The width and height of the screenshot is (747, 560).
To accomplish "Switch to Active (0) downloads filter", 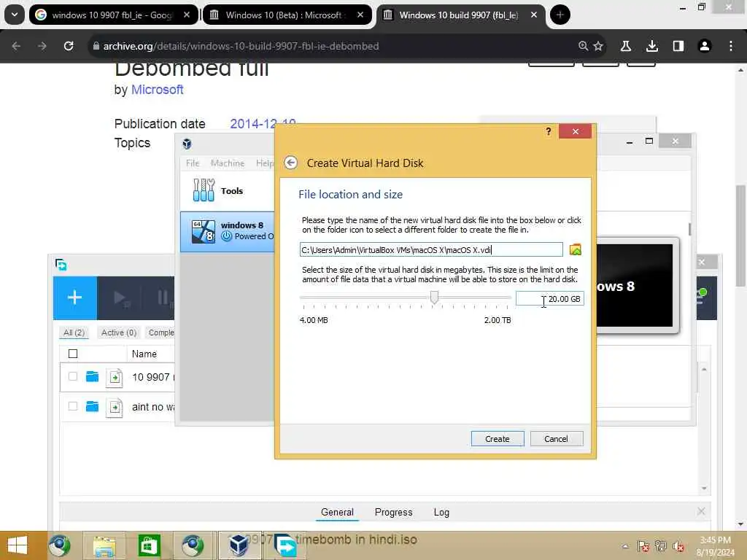I will click(119, 332).
